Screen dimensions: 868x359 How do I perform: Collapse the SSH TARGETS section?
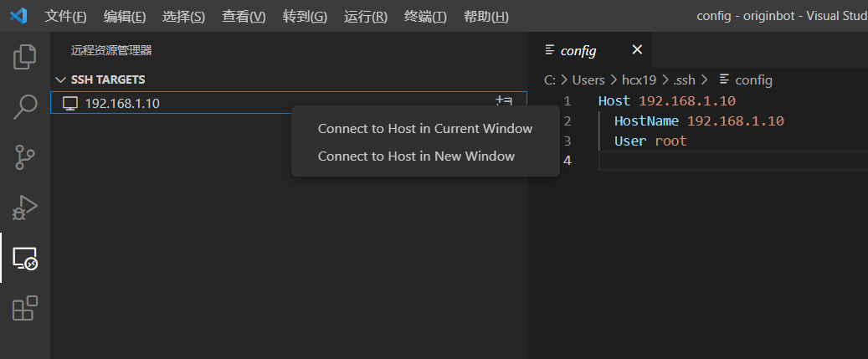click(x=60, y=79)
